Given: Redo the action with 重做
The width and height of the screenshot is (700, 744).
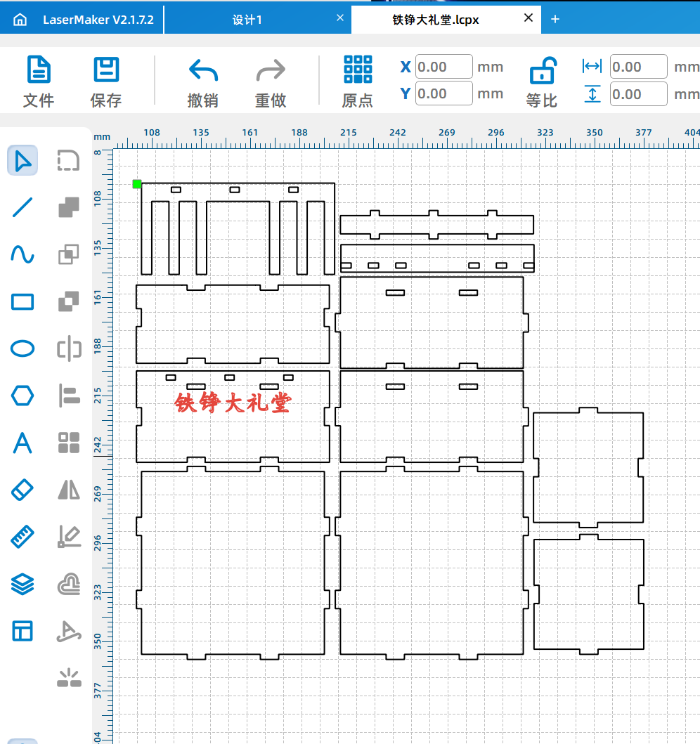Looking at the screenshot, I should 271,83.
